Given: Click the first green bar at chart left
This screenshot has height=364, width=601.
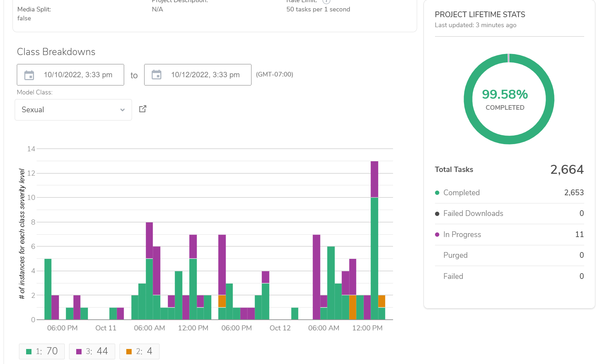Looking at the screenshot, I should coord(48,289).
